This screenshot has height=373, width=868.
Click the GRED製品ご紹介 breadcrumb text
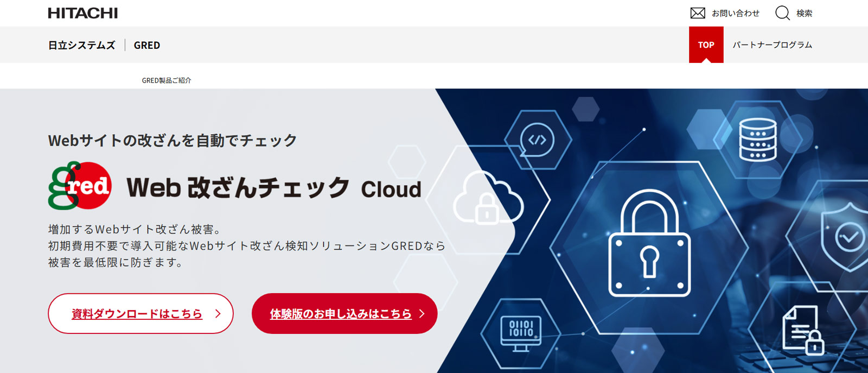pos(167,80)
